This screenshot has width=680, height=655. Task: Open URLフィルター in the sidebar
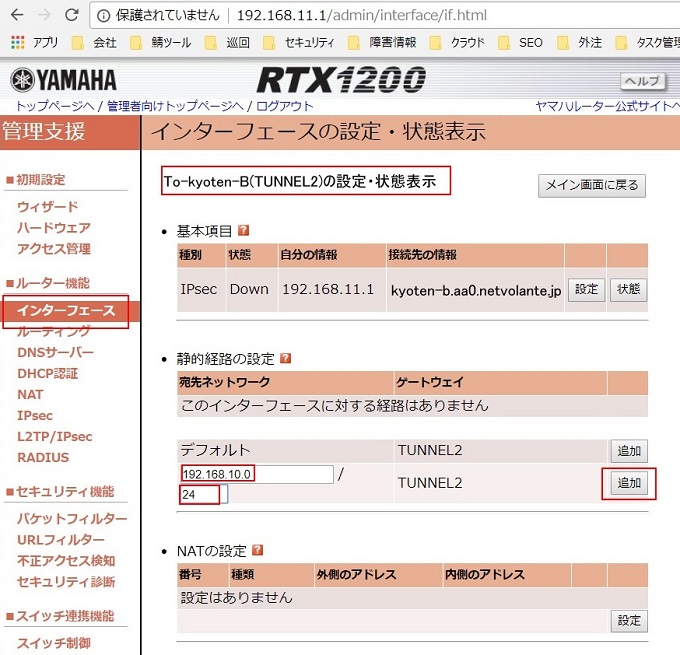click(x=61, y=540)
